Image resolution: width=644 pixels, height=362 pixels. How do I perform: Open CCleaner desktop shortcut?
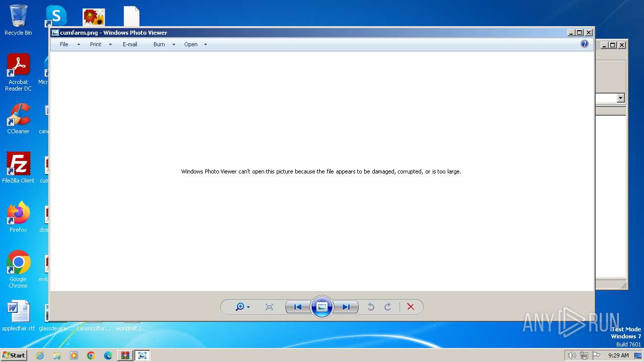click(18, 119)
